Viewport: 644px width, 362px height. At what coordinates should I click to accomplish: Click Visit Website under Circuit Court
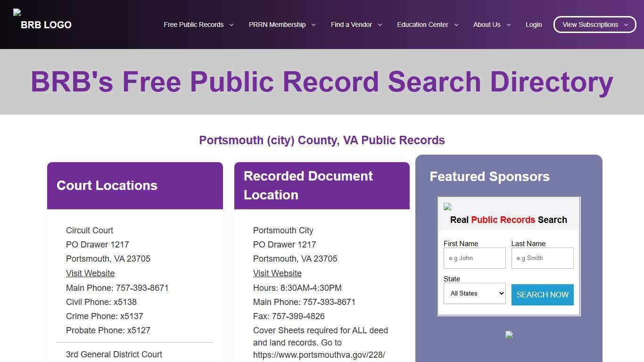click(x=90, y=273)
